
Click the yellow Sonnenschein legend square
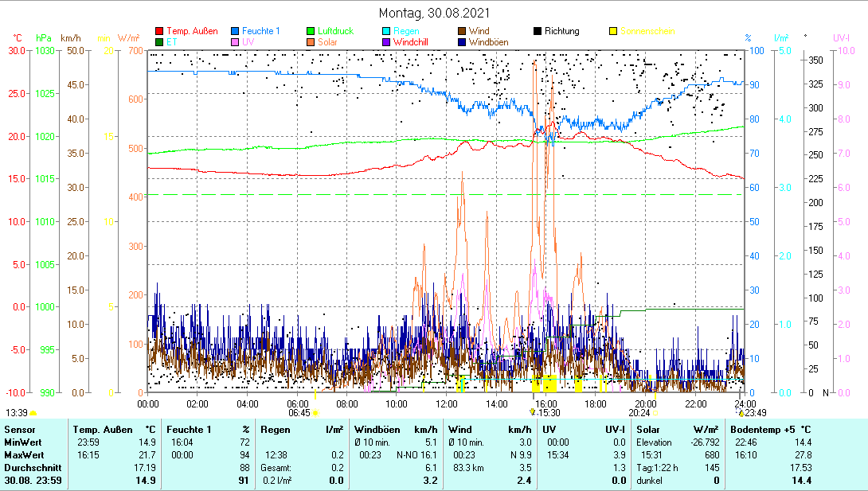[613, 31]
